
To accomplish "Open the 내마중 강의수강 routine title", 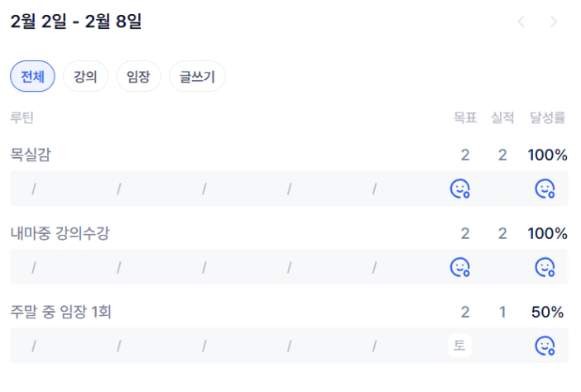I will 60,233.
